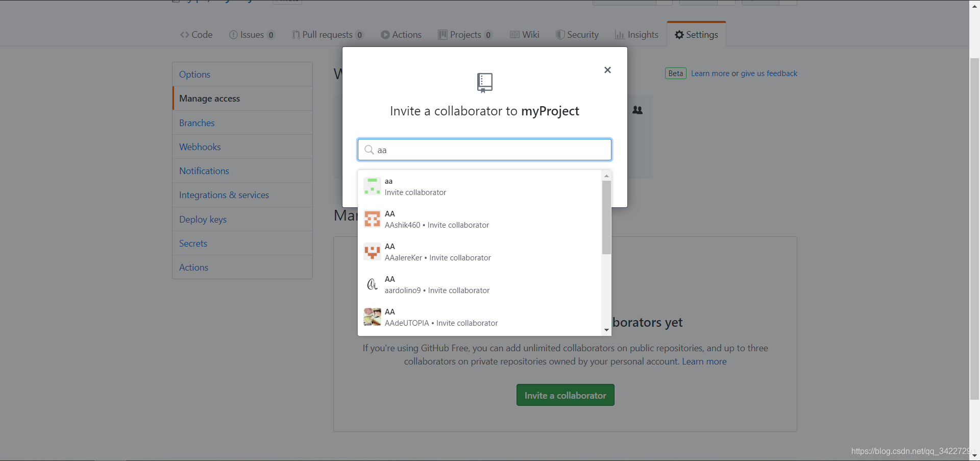Image resolution: width=980 pixels, height=461 pixels.
Task: Open Deploy keys settings
Action: (242, 220)
